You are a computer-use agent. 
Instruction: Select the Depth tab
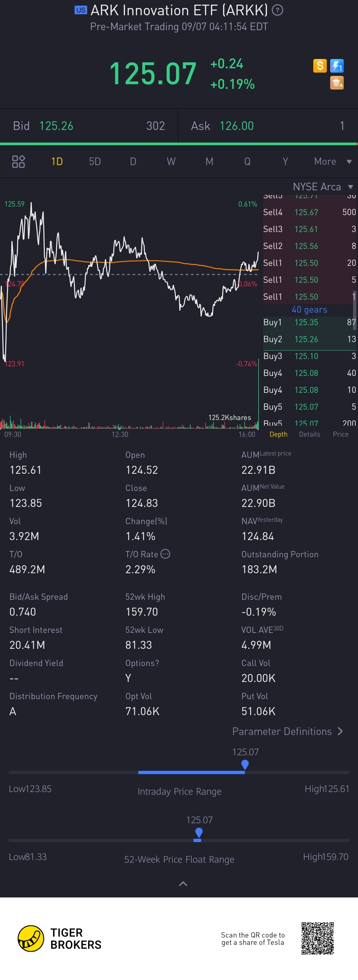278,434
